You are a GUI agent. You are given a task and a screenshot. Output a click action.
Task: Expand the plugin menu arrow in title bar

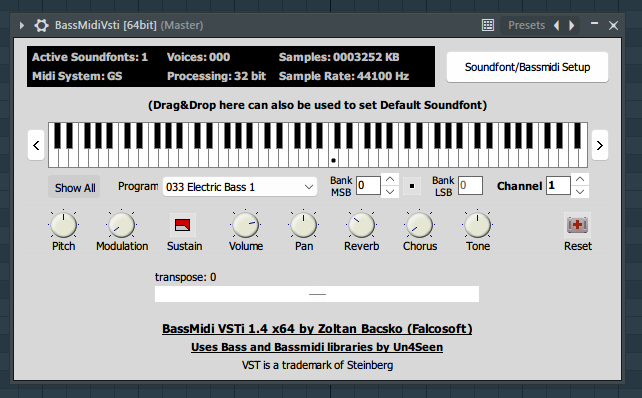click(x=21, y=25)
